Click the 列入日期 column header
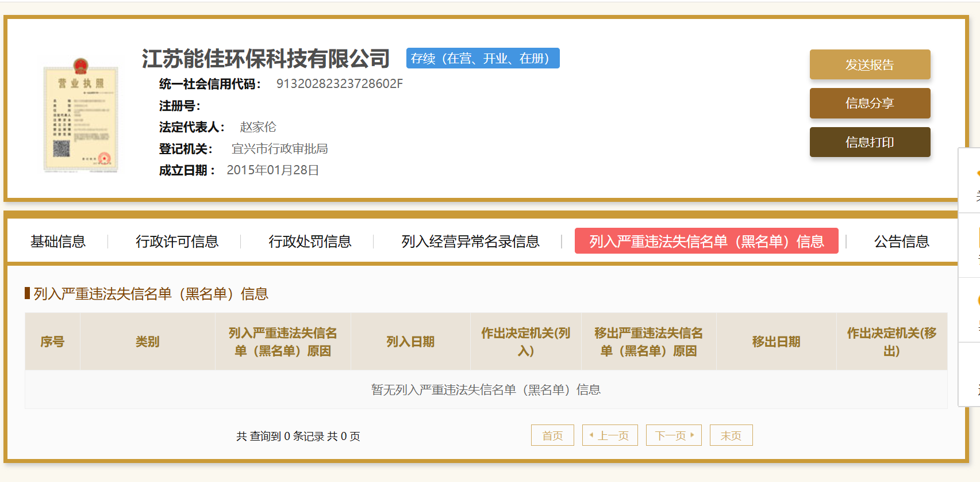Image resolution: width=980 pixels, height=482 pixels. 410,342
